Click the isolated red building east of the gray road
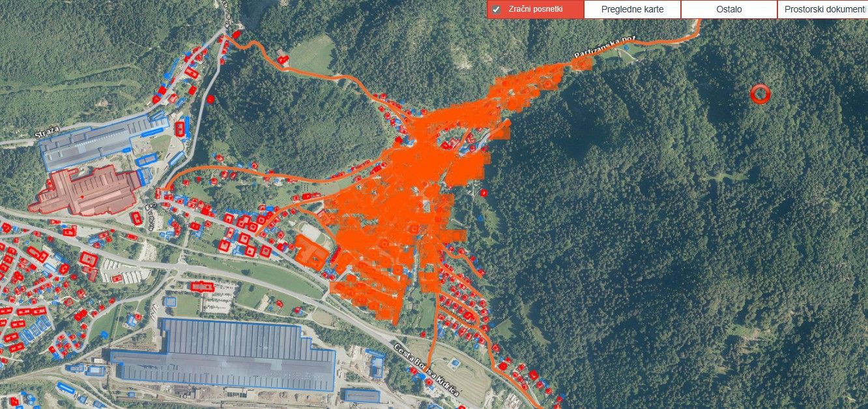 (210, 100)
